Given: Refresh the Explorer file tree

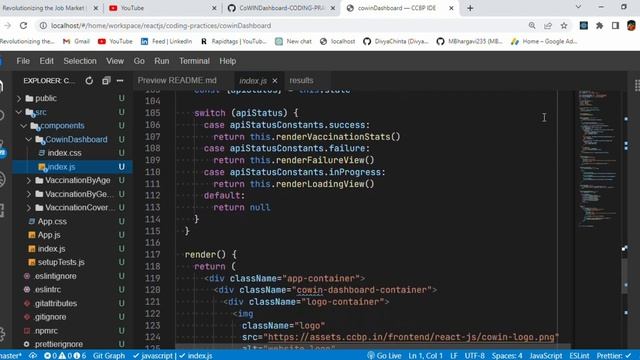Looking at the screenshot, I should click(89, 81).
